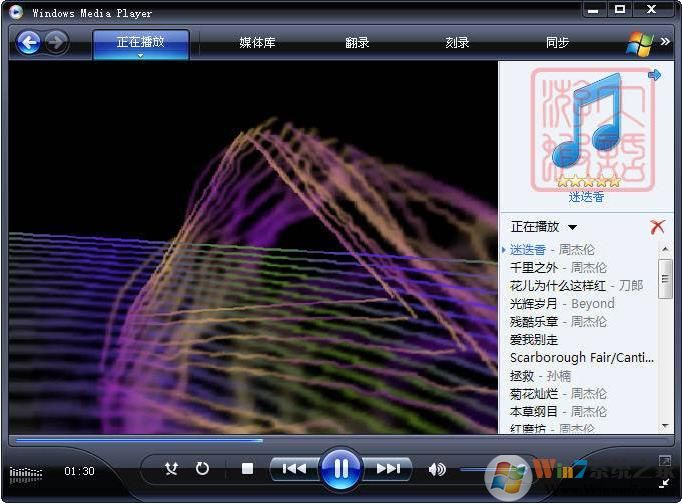Close the Media Player window
Viewport: 682px width, 504px height.
(651, 10)
